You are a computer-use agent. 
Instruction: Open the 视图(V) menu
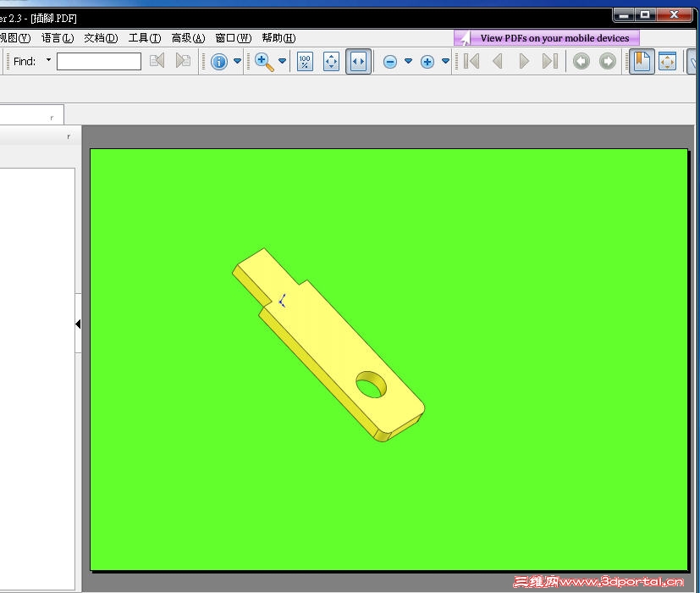pyautogui.click(x=15, y=38)
